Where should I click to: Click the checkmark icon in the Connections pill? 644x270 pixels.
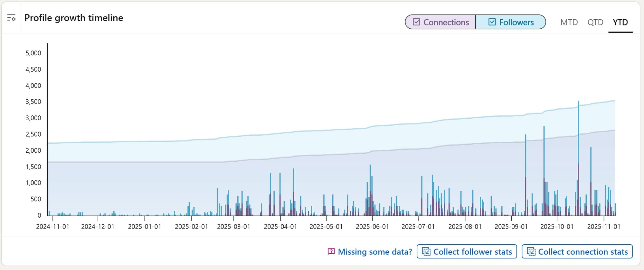pyautogui.click(x=416, y=22)
